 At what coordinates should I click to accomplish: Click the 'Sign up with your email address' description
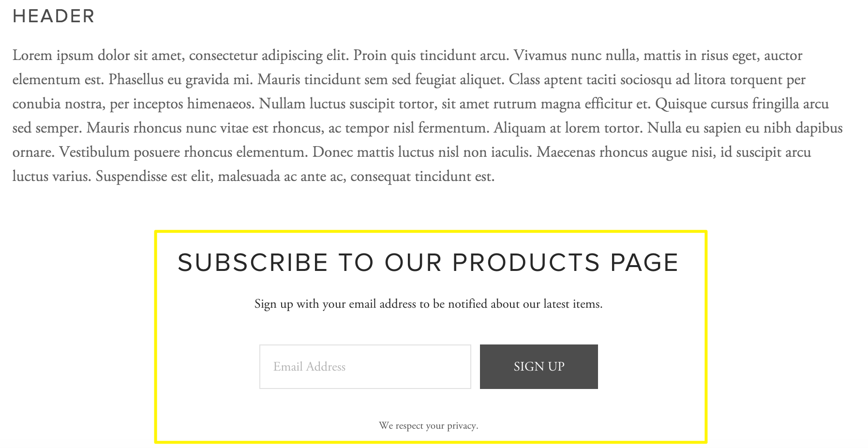[x=429, y=304]
